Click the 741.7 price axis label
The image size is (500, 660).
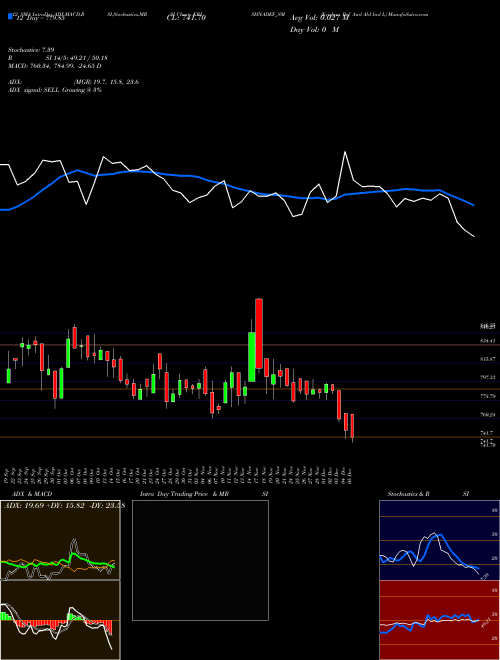(x=486, y=433)
